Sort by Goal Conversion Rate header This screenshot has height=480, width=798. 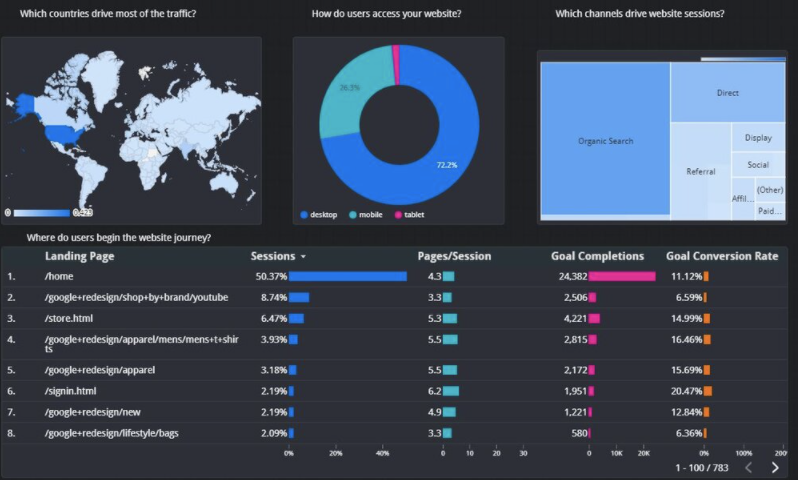click(x=721, y=256)
